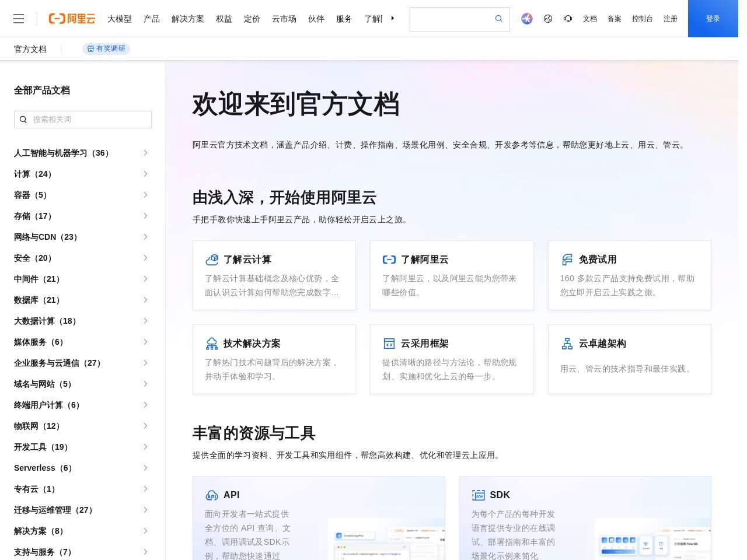Viewport: 747px width, 560px height.
Task: Open the 大模型 menu item
Action: point(119,19)
